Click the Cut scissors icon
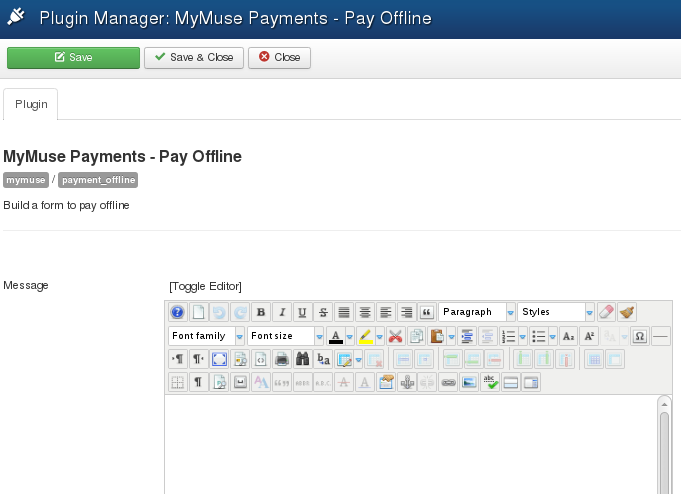681x494 pixels. [396, 336]
